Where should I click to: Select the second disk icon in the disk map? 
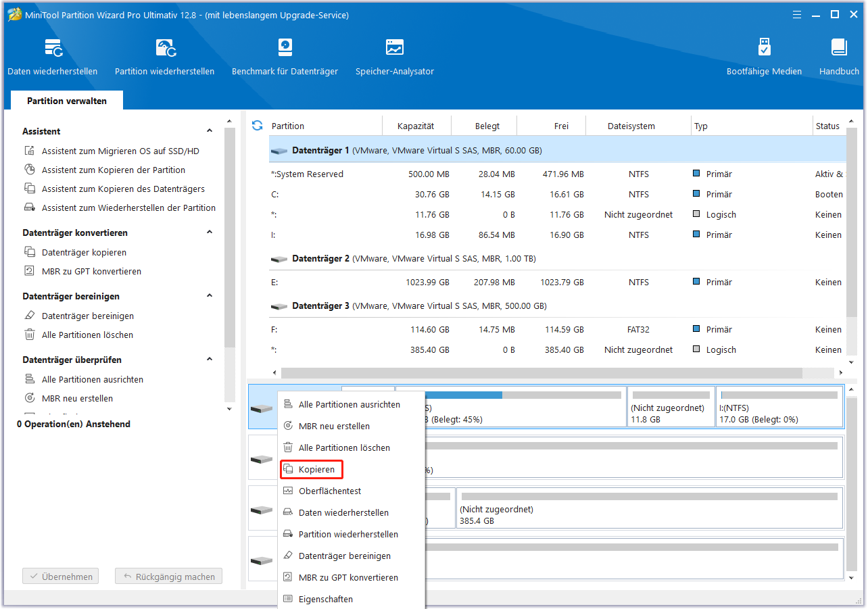click(x=261, y=460)
